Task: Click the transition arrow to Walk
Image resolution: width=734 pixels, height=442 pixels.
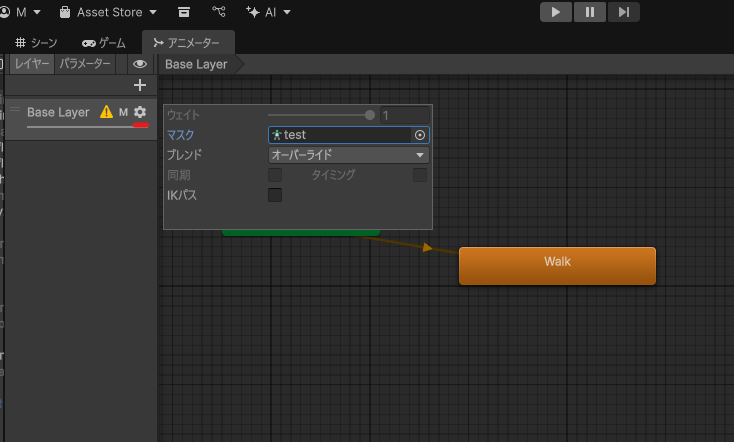Action: point(427,247)
